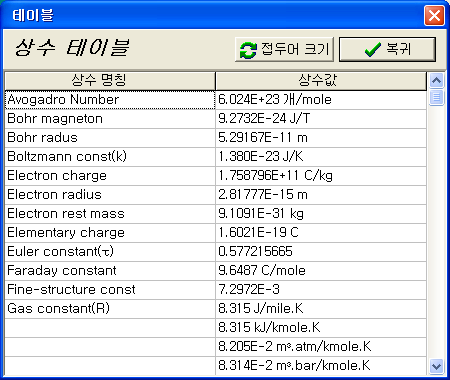Select the Bohr radus cell
The width and height of the screenshot is (450, 380).
click(x=110, y=138)
